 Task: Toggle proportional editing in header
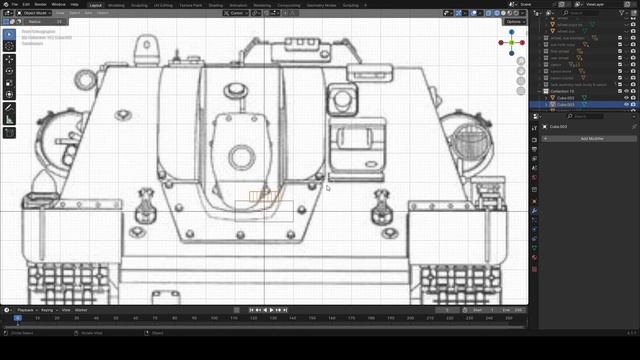tap(285, 13)
